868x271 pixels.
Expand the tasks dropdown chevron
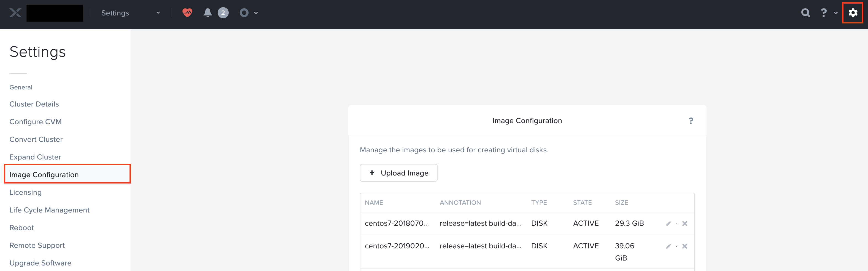(x=256, y=13)
